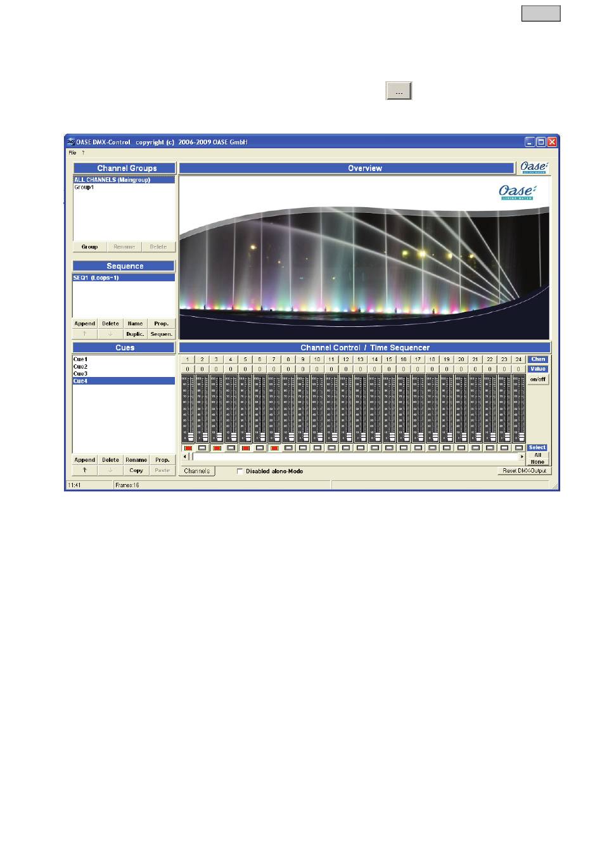Click the left arrow of the channel scrollbar
Image resolution: width=602 pixels, height=868 pixels.
point(185,457)
